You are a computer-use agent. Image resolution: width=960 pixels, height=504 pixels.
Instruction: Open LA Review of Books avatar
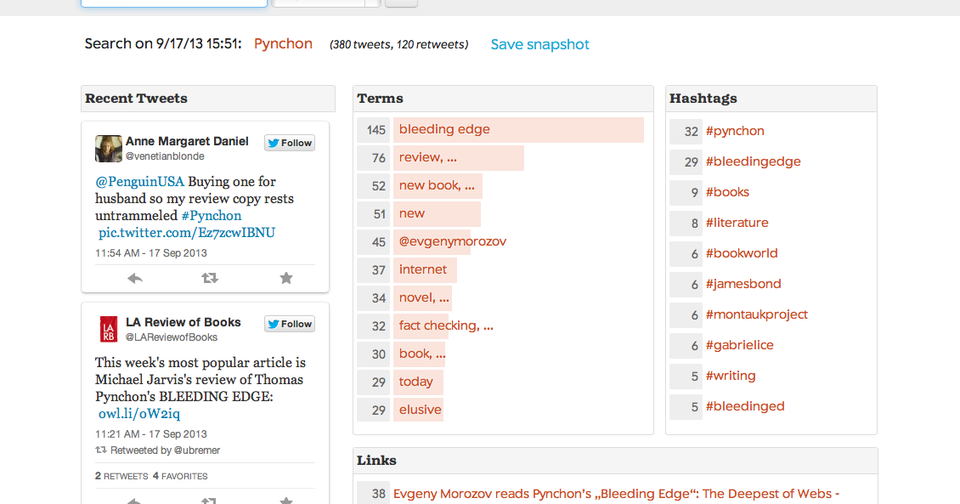pos(108,329)
